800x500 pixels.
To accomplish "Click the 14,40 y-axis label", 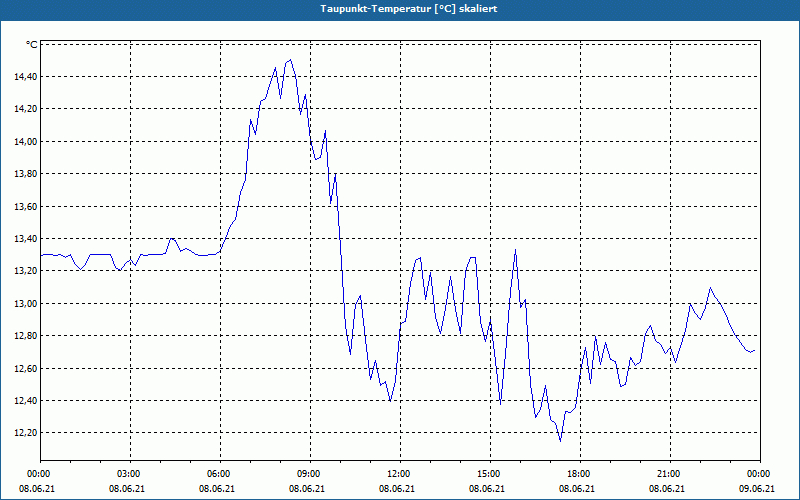I will [x=26, y=77].
